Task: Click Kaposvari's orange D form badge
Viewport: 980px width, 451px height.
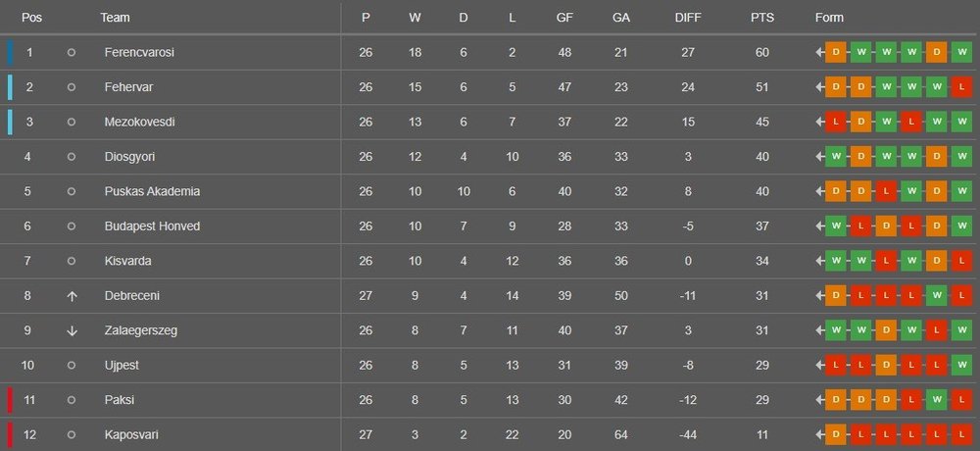Action: (x=836, y=434)
